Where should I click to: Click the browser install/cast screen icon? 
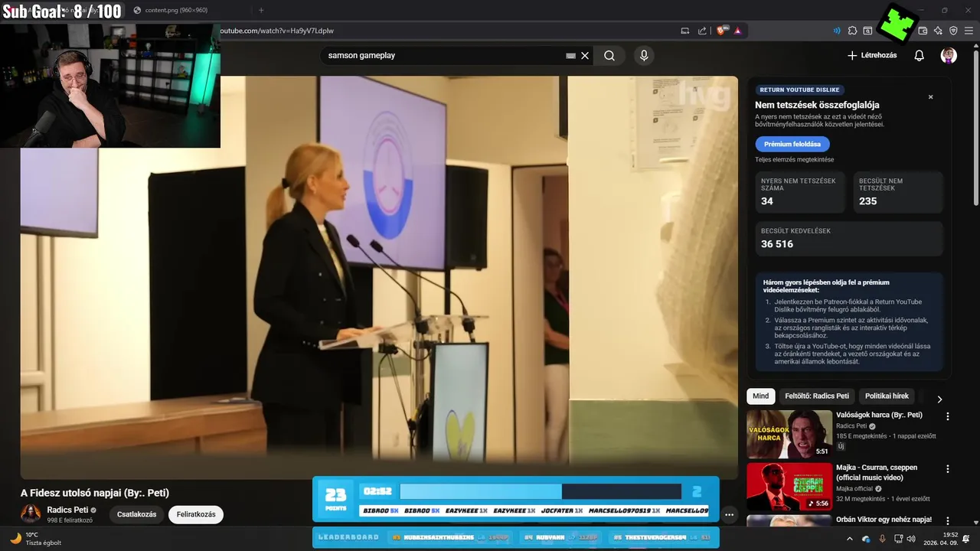coord(685,31)
